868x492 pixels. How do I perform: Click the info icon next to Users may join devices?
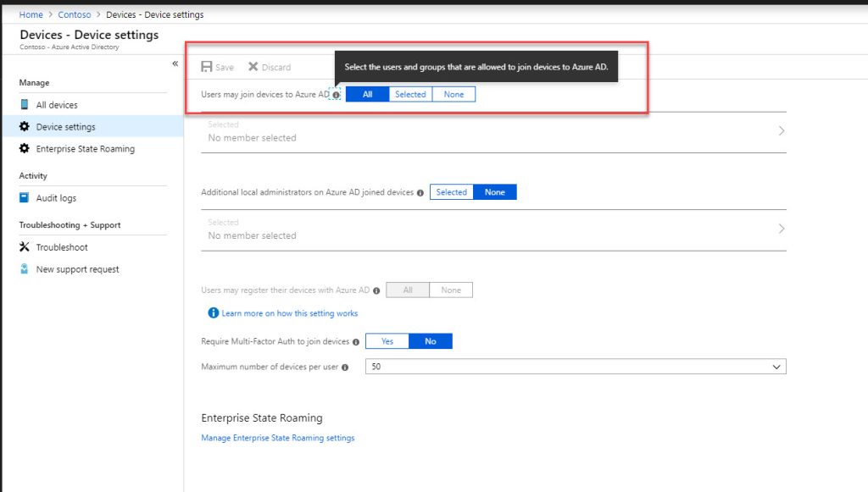337,95
